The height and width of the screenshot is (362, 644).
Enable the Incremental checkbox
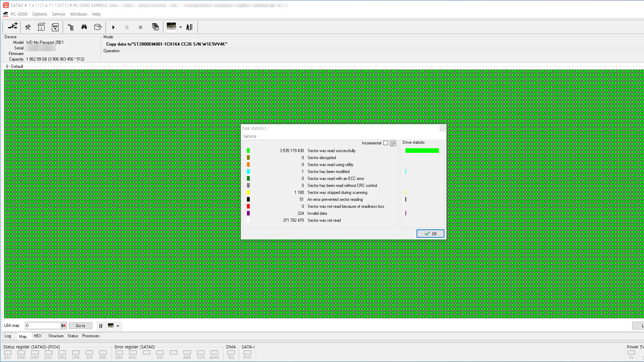(386, 143)
